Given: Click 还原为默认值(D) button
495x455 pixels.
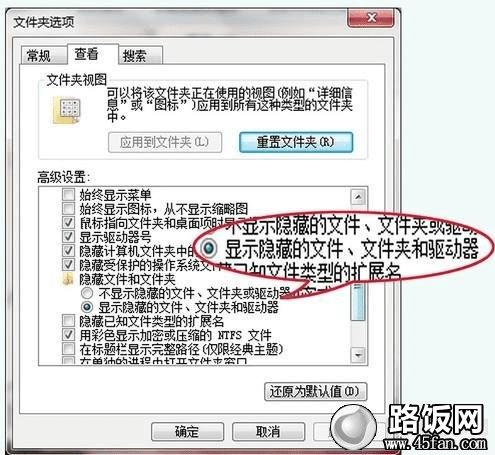Looking at the screenshot, I should [315, 391].
